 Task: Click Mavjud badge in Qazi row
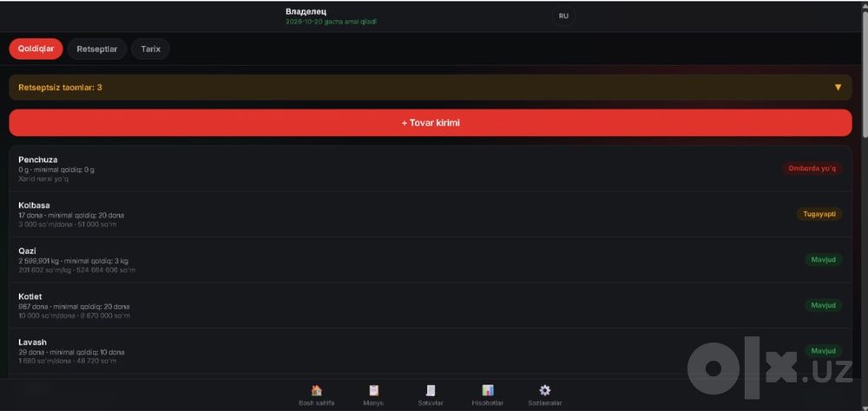823,259
